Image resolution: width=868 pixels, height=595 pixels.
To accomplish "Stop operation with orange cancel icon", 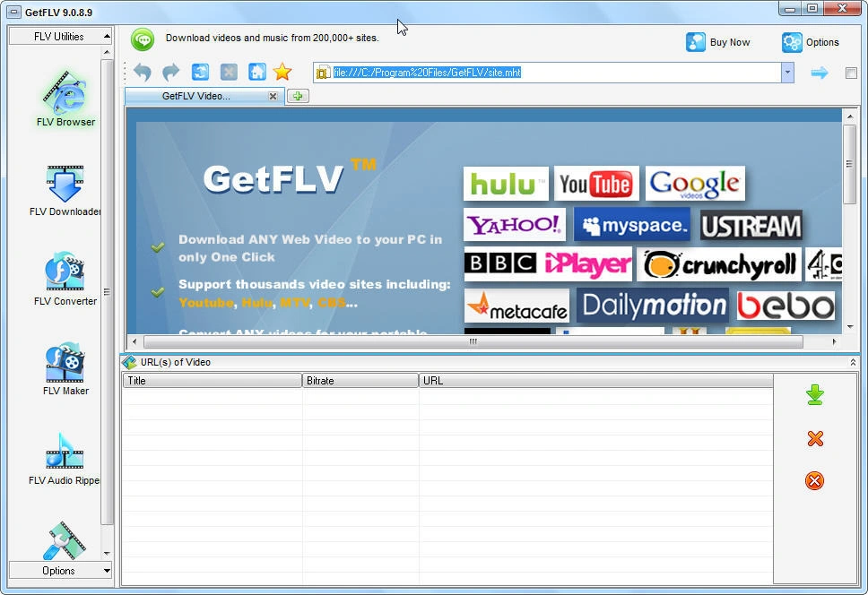I will pos(814,481).
